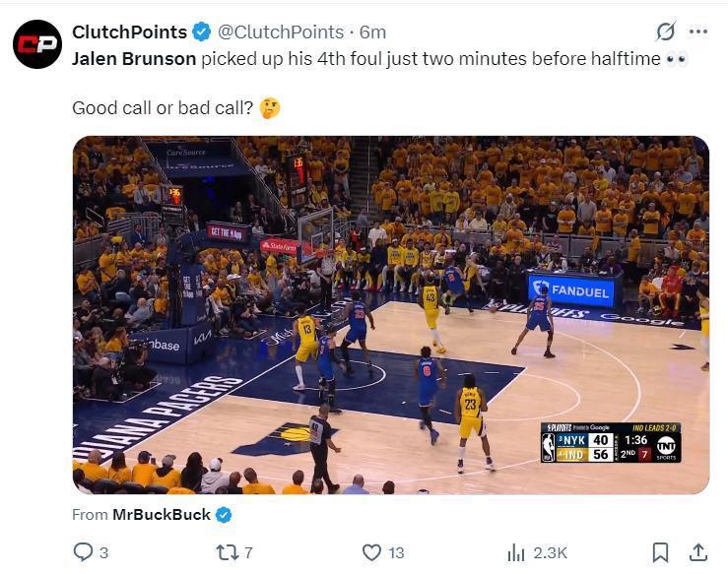Toggle the bookmark icon on the post
This screenshot has height=574, width=728.
tap(661, 552)
